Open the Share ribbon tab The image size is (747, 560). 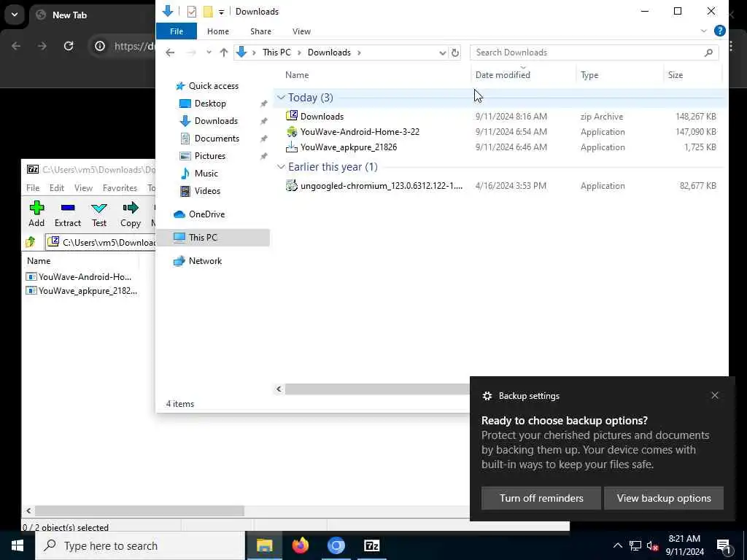coord(260,31)
